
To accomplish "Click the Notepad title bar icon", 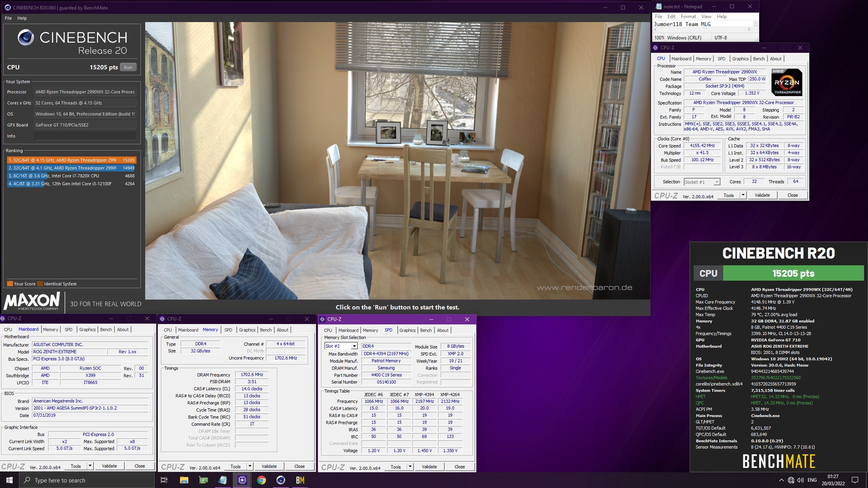I will (x=658, y=7).
